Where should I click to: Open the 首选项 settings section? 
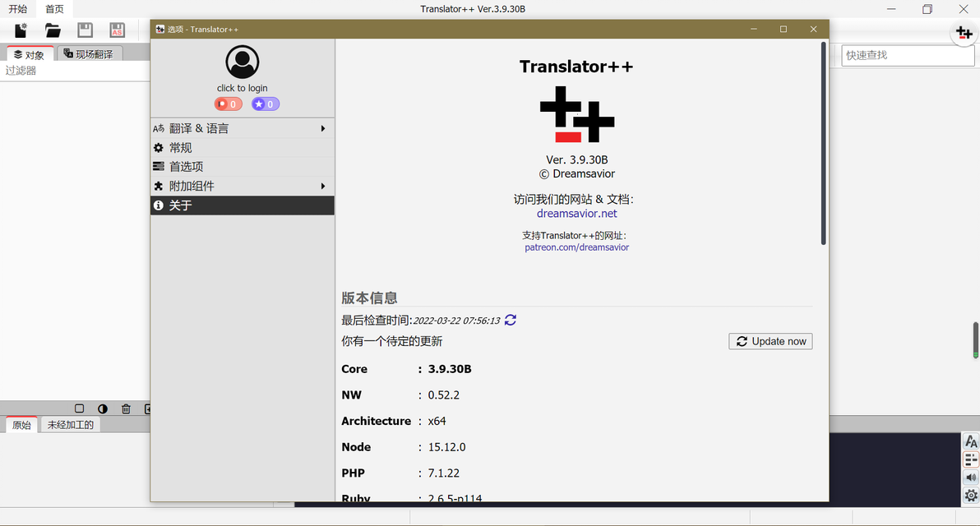pos(243,167)
